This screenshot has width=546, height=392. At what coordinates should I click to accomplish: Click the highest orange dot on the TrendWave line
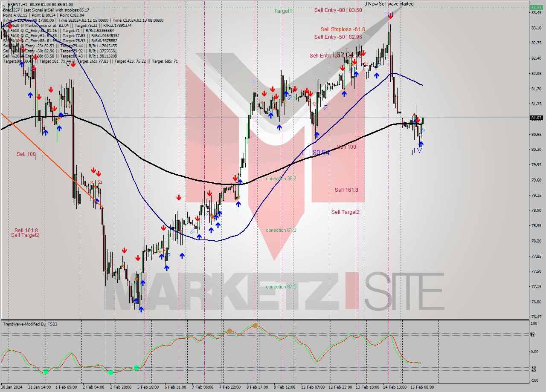[x=255, y=325]
